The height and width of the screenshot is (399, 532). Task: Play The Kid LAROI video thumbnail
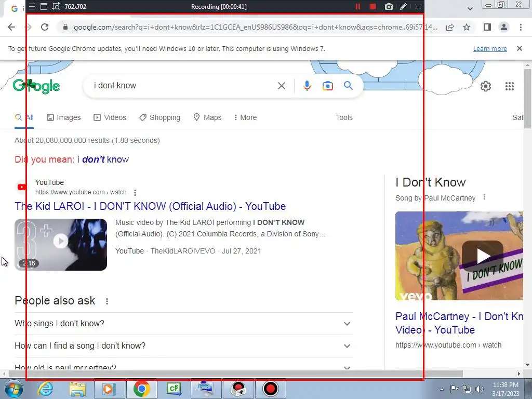click(x=61, y=245)
